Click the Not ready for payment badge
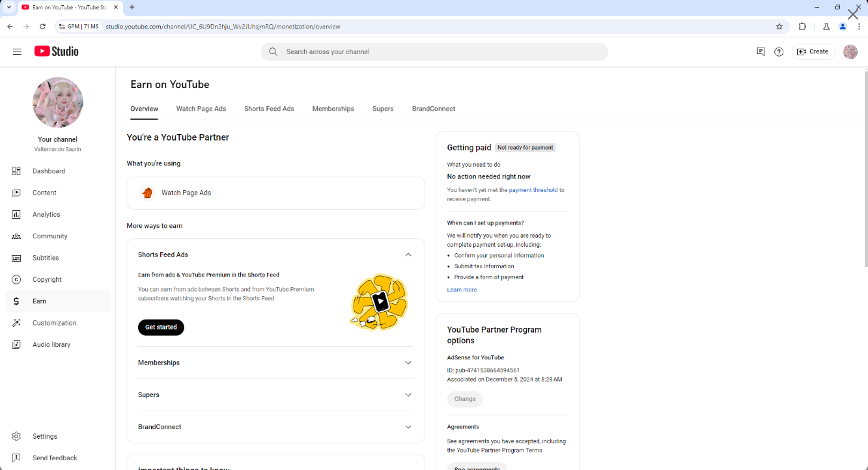The height and width of the screenshot is (470, 868). click(525, 148)
